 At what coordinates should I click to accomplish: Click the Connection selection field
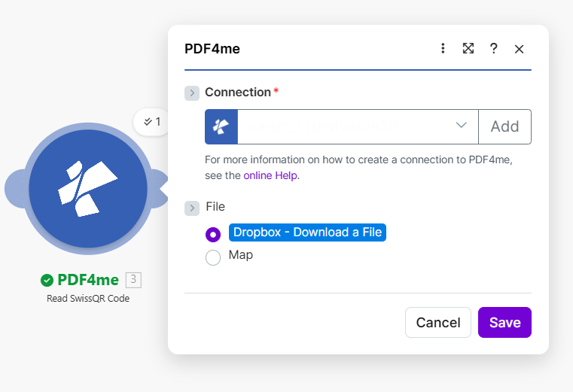(x=346, y=126)
